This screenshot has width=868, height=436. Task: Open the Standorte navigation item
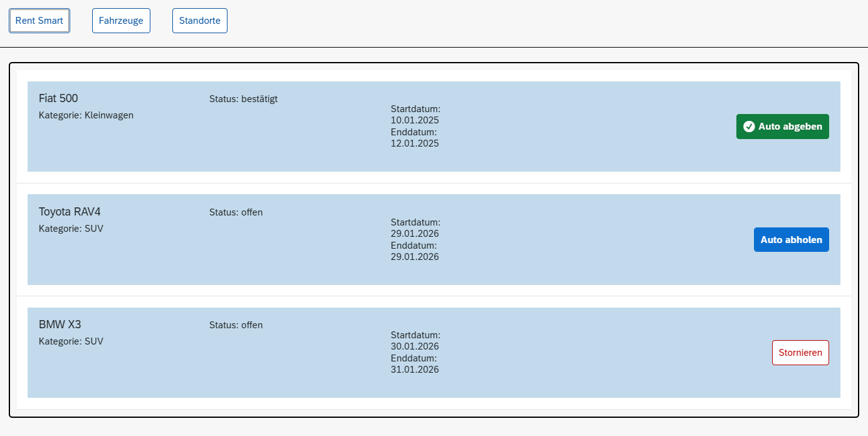[x=199, y=21]
